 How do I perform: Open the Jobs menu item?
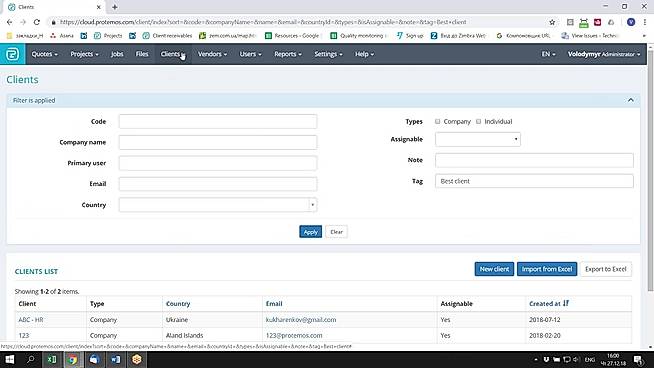pyautogui.click(x=117, y=54)
